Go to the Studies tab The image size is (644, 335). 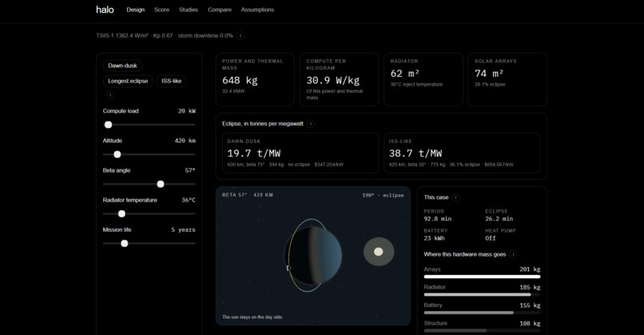coord(189,10)
